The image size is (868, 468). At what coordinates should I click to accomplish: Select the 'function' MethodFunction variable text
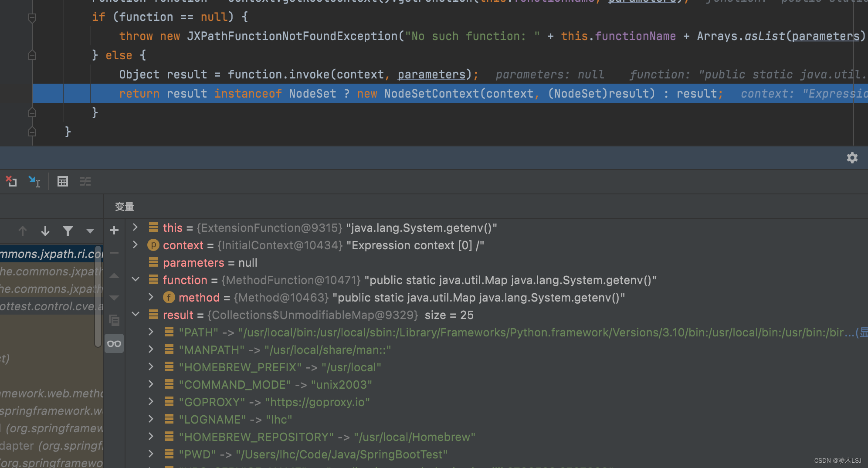click(410, 280)
